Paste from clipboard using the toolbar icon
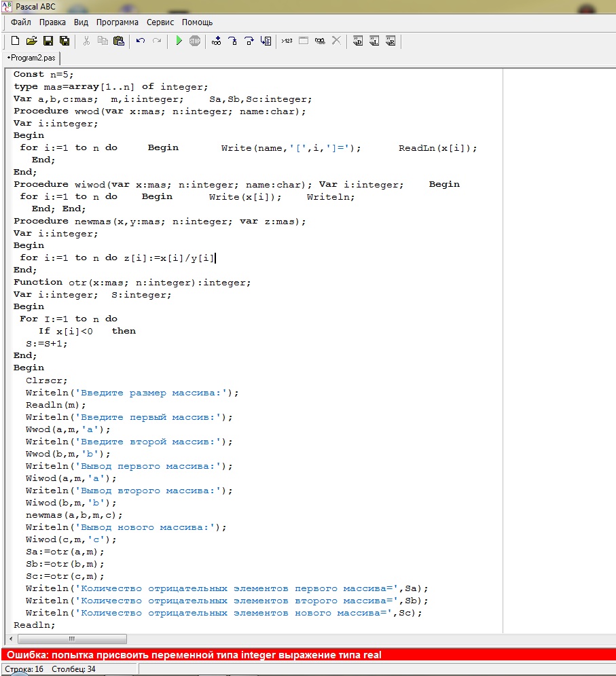This screenshot has width=616, height=676. tap(119, 41)
